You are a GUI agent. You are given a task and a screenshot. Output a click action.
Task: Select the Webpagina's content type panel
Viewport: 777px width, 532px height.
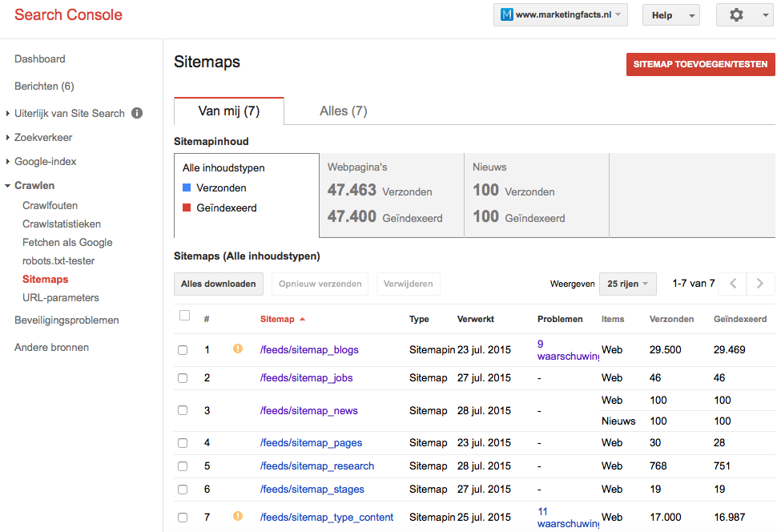391,196
